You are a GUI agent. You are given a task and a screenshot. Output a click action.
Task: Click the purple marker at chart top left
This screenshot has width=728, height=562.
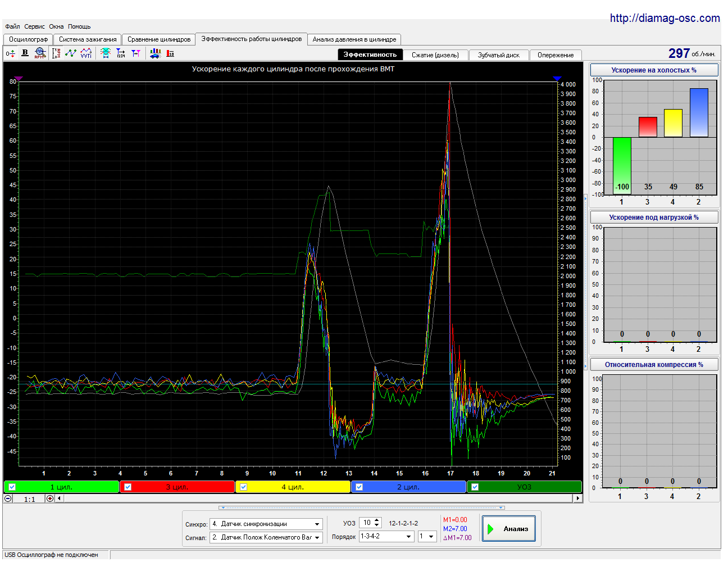19,79
